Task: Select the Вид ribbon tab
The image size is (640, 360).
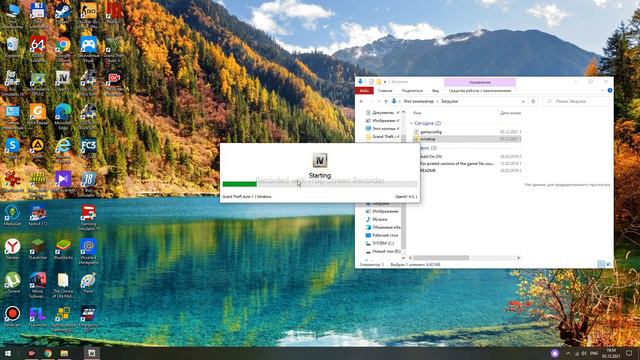Action: pos(436,91)
